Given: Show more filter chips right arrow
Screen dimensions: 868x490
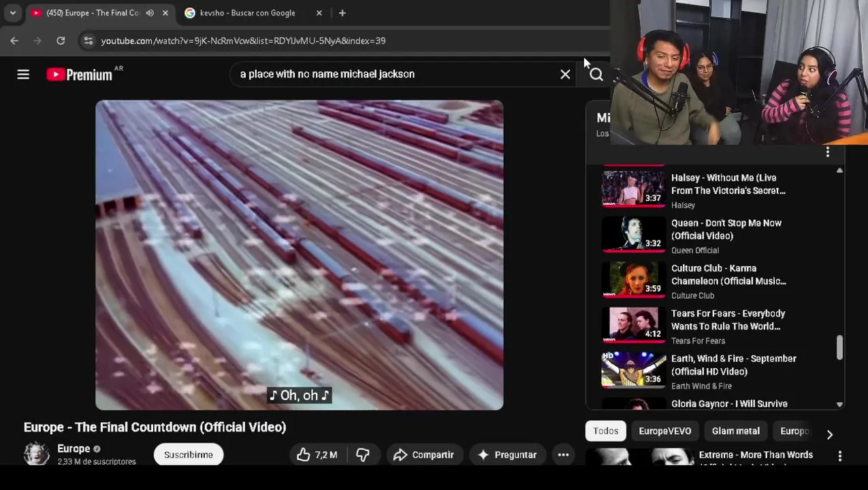Looking at the screenshot, I should (x=829, y=434).
